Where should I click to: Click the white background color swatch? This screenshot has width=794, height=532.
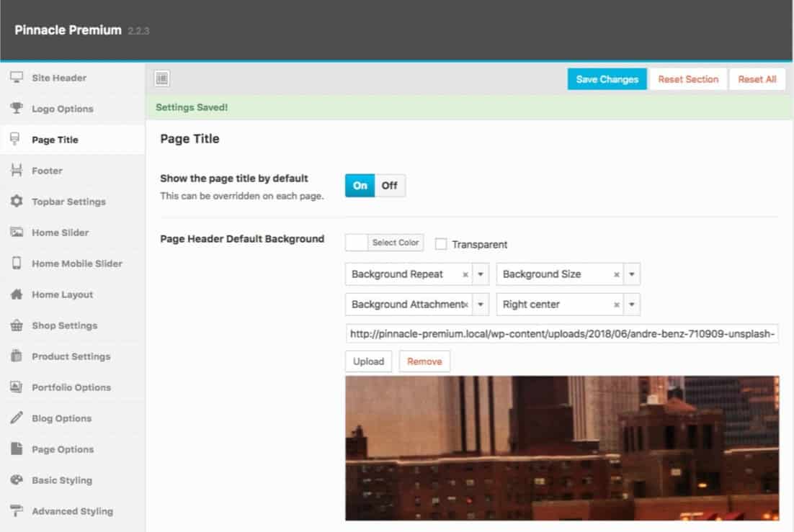(x=357, y=243)
